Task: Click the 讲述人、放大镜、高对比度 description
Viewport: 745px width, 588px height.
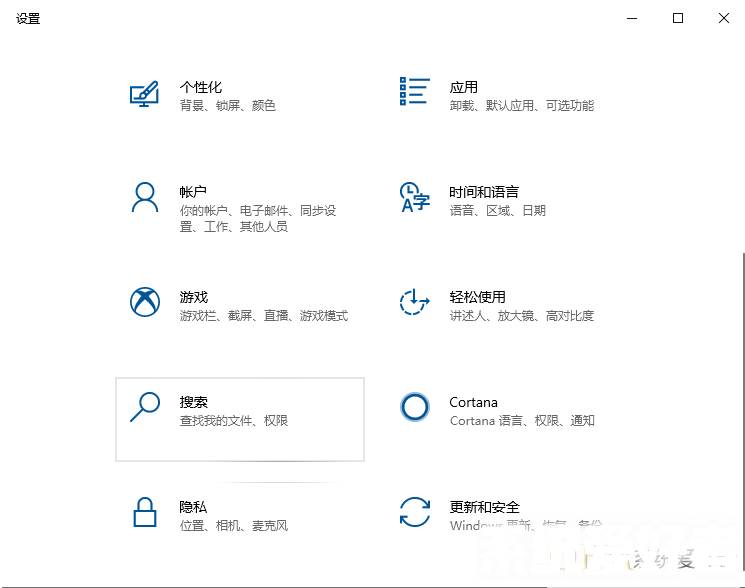Action: point(521,316)
